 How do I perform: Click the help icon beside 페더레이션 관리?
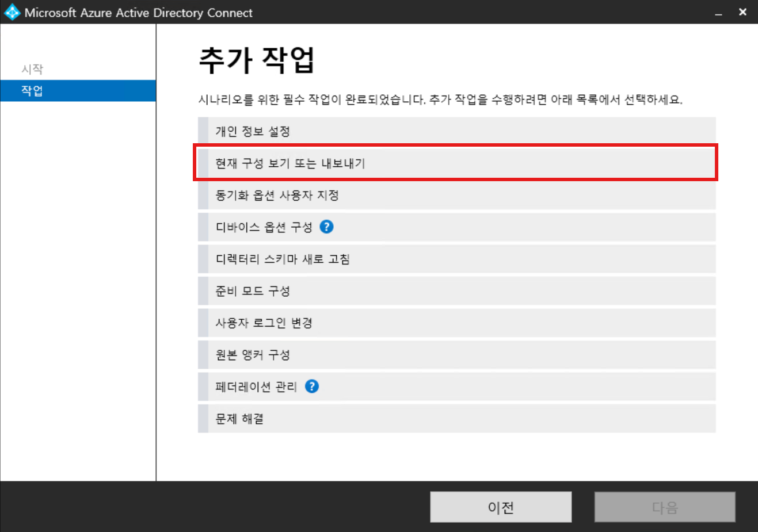click(x=311, y=386)
